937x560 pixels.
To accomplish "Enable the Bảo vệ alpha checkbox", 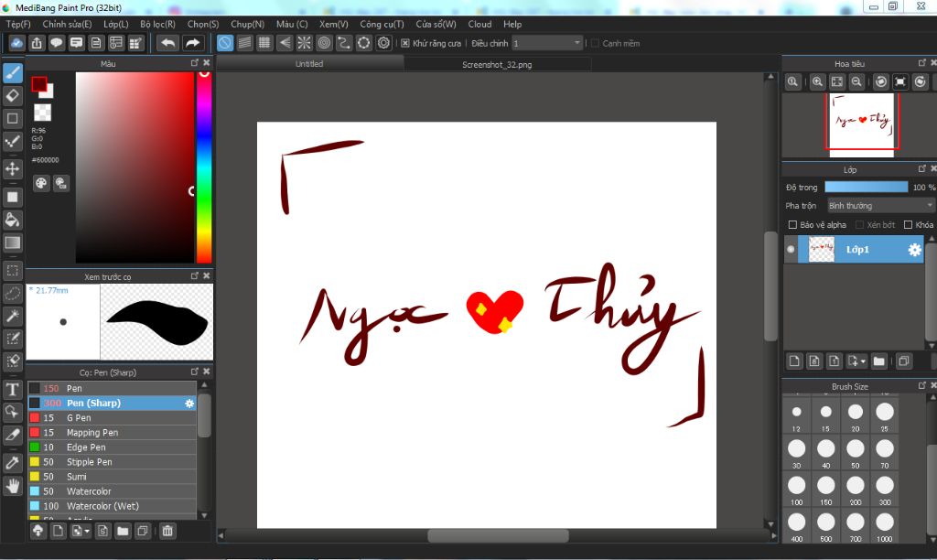I will point(793,225).
